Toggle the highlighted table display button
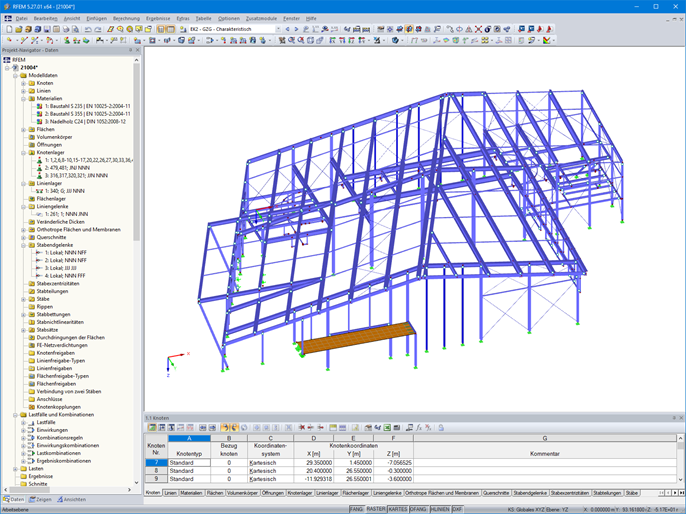This screenshot has height=514, width=686. click(161, 29)
